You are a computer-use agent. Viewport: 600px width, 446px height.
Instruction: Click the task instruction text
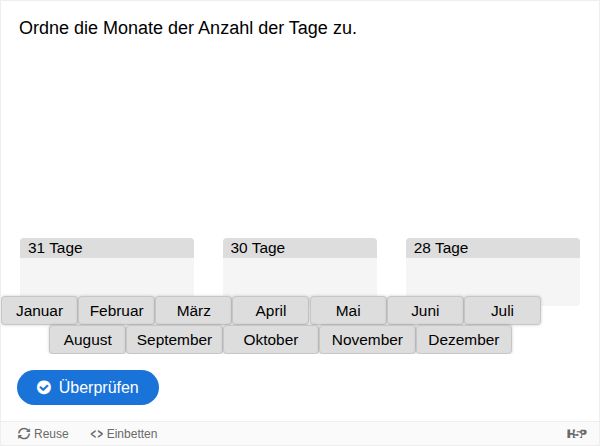tap(188, 28)
